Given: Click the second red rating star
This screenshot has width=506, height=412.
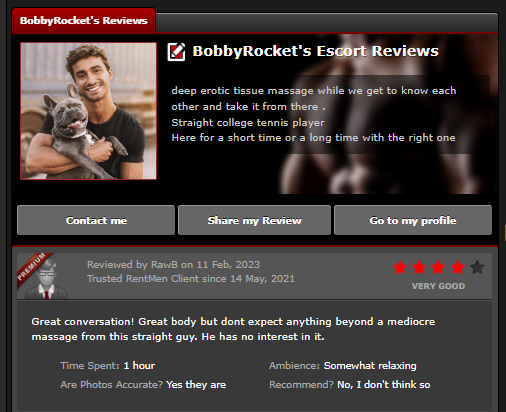Looking at the screenshot, I should [x=419, y=267].
